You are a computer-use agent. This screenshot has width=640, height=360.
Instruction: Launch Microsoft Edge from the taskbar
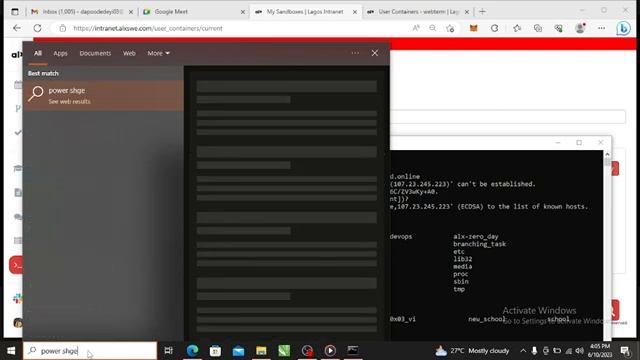[x=192, y=350]
